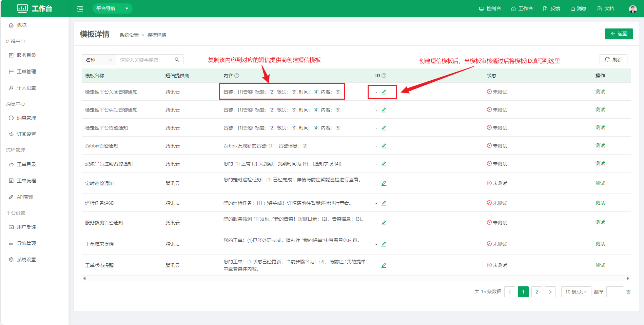The width and height of the screenshot is (644, 325).
Task: Open 消息管理 in the sidebar
Action: tap(22, 118)
